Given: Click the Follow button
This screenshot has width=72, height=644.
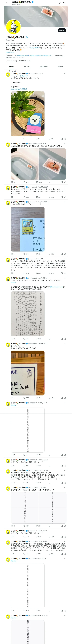Looking at the screenshot, I should [62, 30].
